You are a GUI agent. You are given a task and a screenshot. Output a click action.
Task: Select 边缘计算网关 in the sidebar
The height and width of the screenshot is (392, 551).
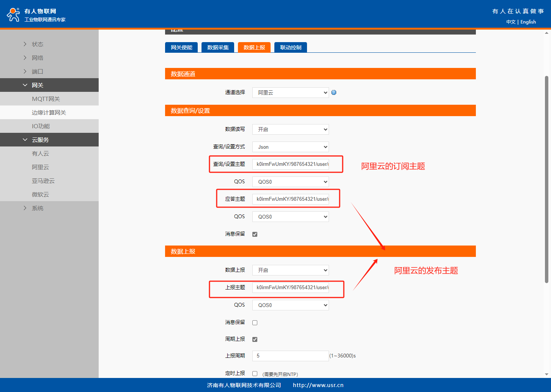(49, 112)
